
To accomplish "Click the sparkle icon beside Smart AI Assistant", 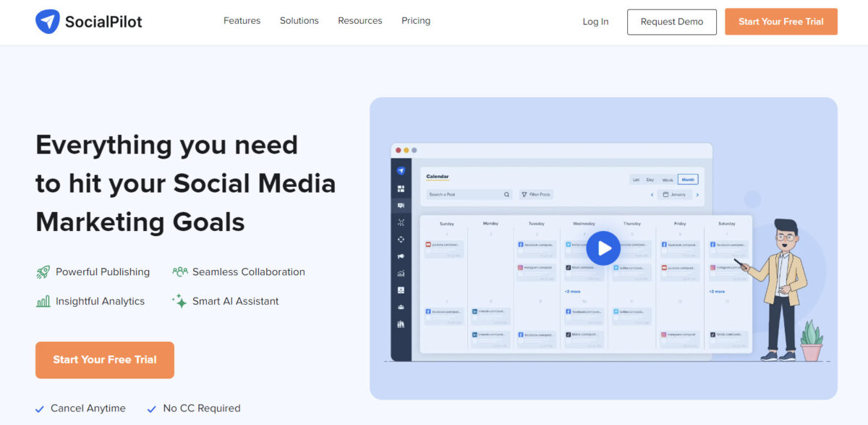I will coord(179,301).
